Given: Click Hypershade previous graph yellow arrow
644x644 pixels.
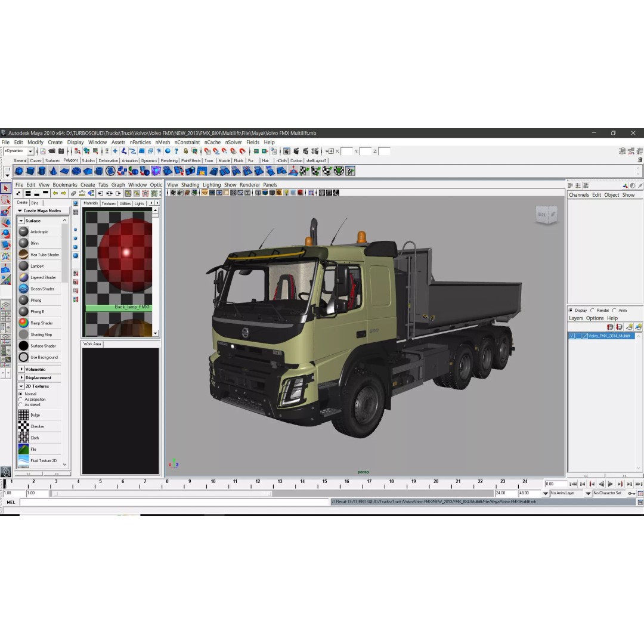Looking at the screenshot, I should (55, 193).
